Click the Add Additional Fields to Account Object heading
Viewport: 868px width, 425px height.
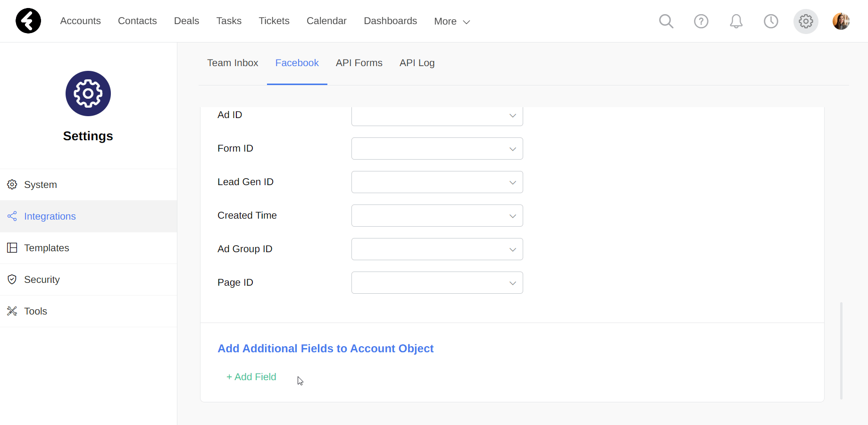pos(325,348)
